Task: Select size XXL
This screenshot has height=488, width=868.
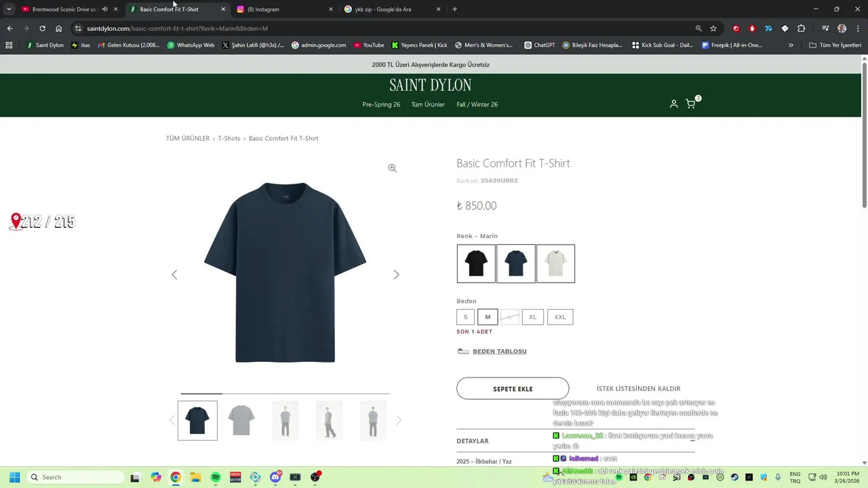Action: point(560,317)
